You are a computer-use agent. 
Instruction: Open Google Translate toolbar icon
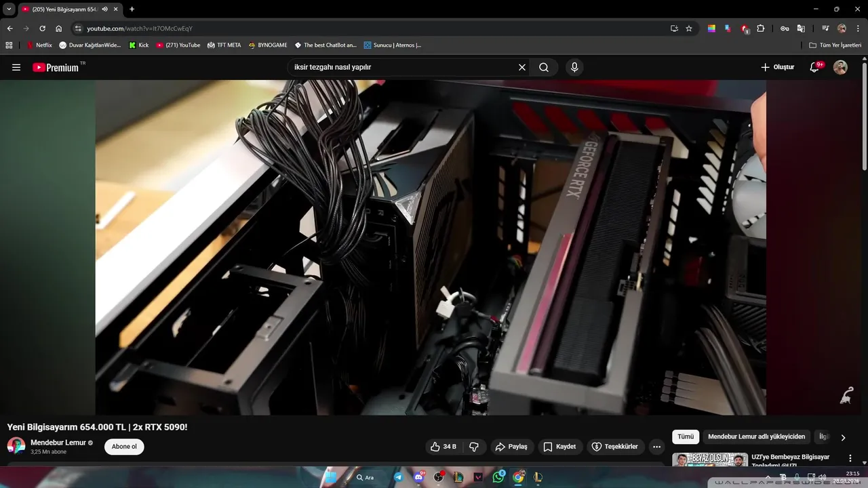pos(801,28)
